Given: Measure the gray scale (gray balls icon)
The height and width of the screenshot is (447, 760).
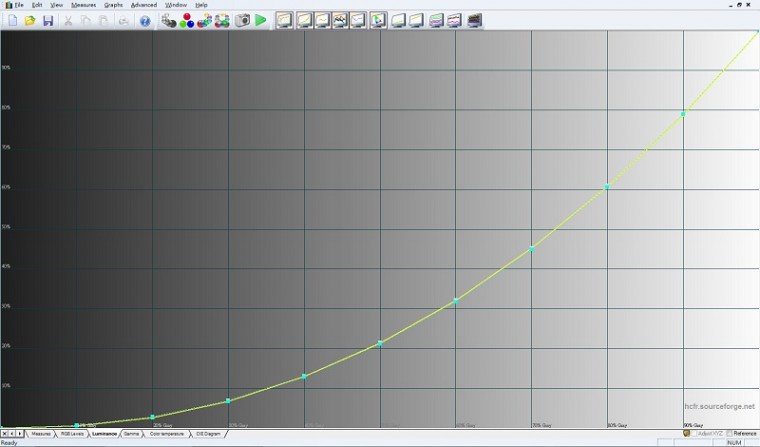Looking at the screenshot, I should click(169, 20).
